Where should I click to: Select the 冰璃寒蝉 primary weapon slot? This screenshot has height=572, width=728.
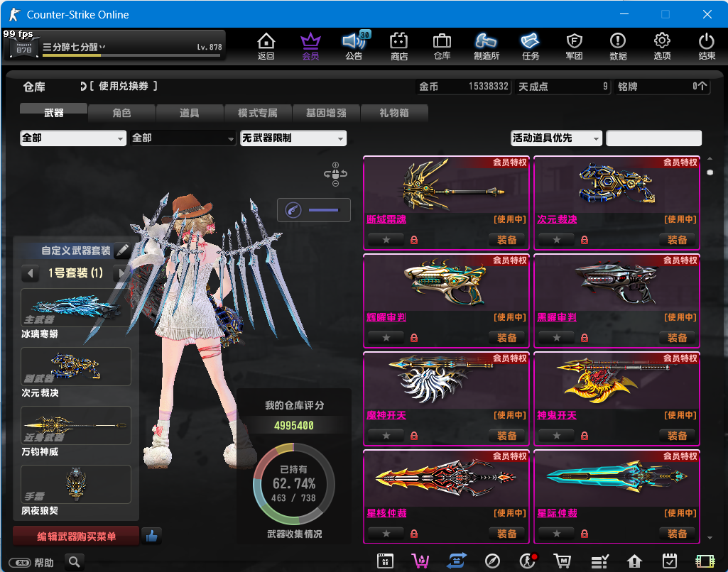coord(76,307)
